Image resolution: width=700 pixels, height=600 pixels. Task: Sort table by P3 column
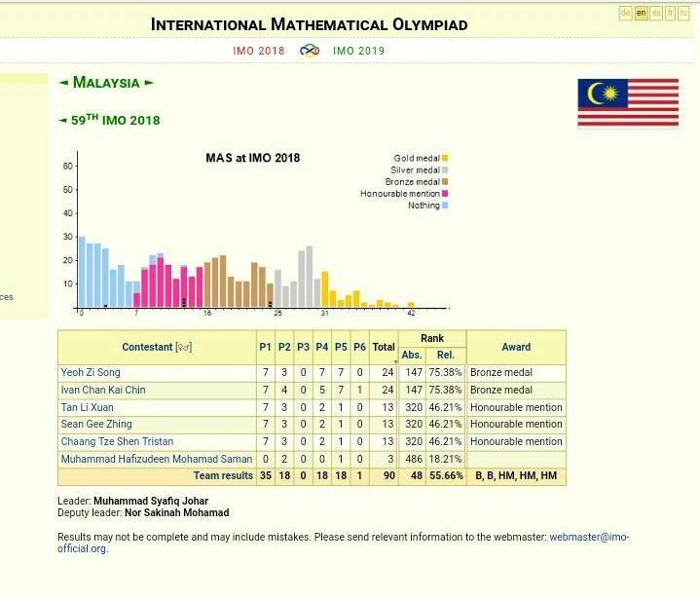tap(303, 347)
